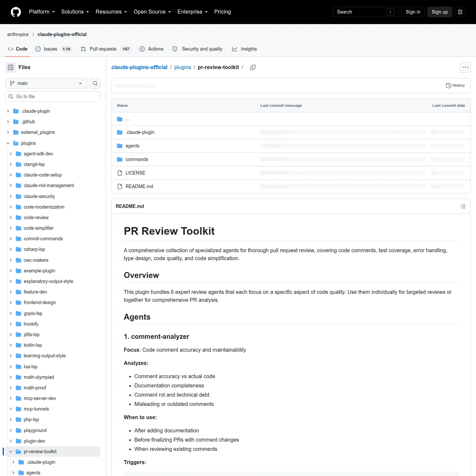Viewport: 476px width, 476px height.
Task: Switch to the Insights tab
Action: (244, 49)
